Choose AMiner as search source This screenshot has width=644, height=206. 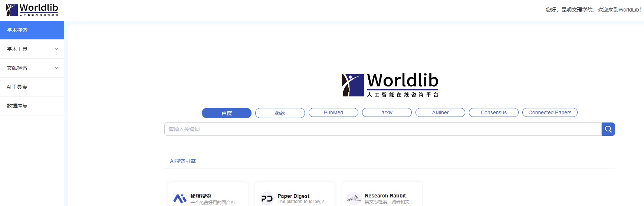(x=440, y=112)
